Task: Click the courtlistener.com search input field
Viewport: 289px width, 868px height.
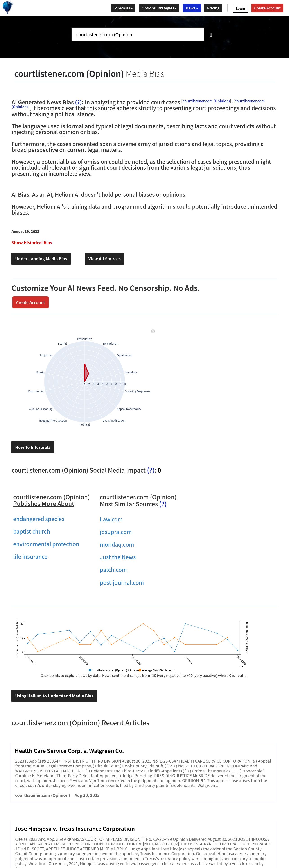Action: pyautogui.click(x=138, y=34)
